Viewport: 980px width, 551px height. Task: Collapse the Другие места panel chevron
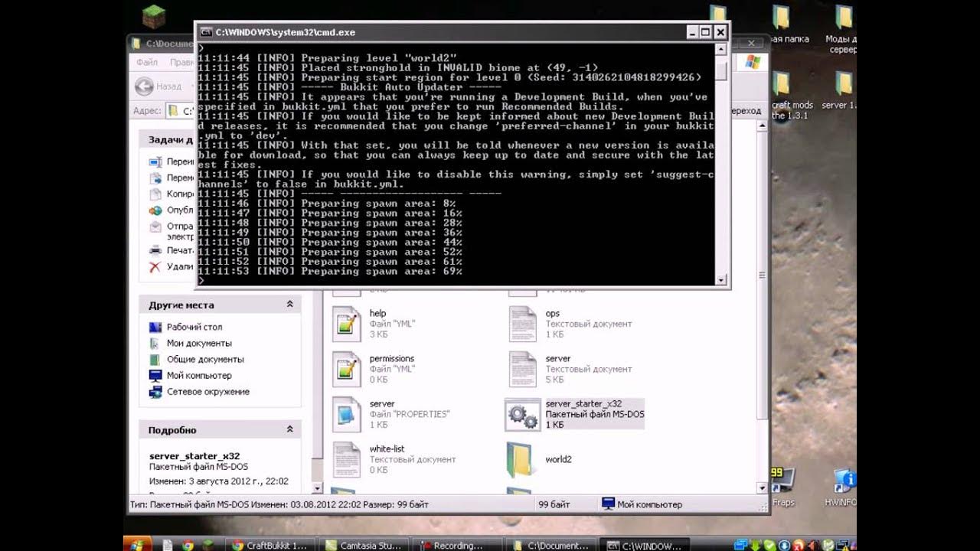pyautogui.click(x=289, y=305)
